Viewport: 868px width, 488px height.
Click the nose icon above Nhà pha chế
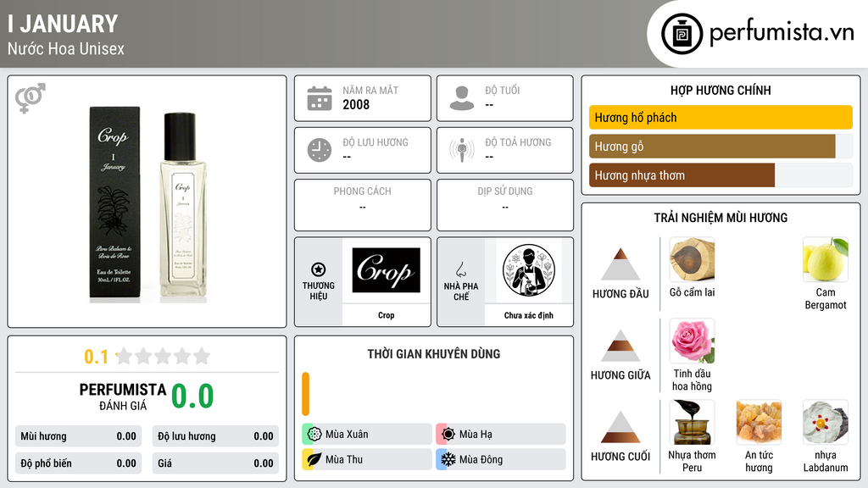(x=461, y=269)
